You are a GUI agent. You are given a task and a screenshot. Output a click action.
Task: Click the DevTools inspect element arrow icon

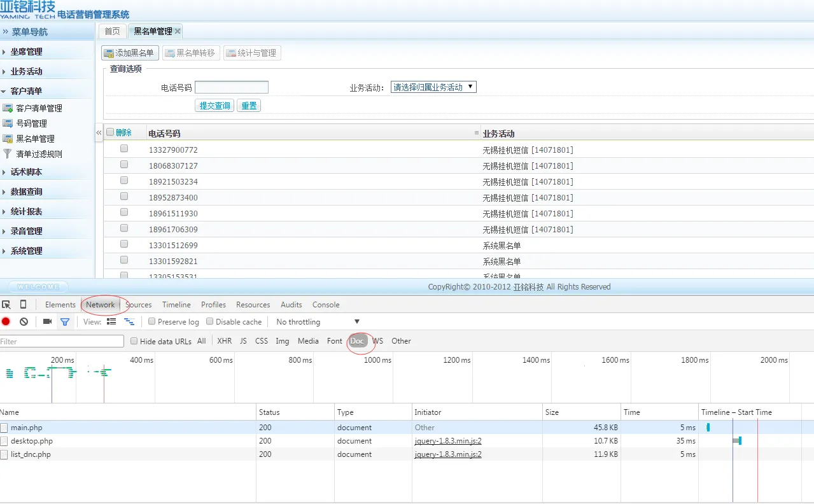(x=6, y=305)
